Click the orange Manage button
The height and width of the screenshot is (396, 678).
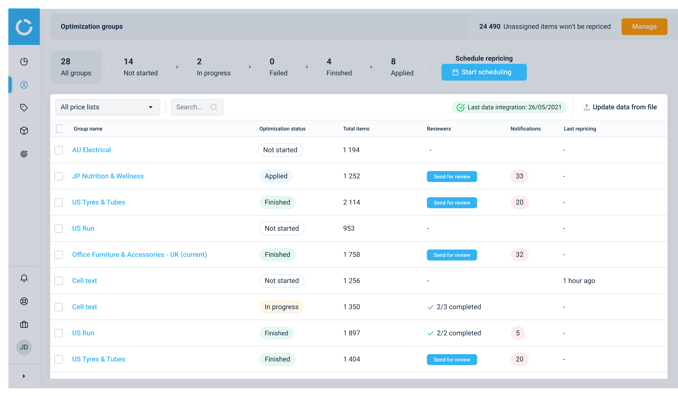[x=644, y=27]
